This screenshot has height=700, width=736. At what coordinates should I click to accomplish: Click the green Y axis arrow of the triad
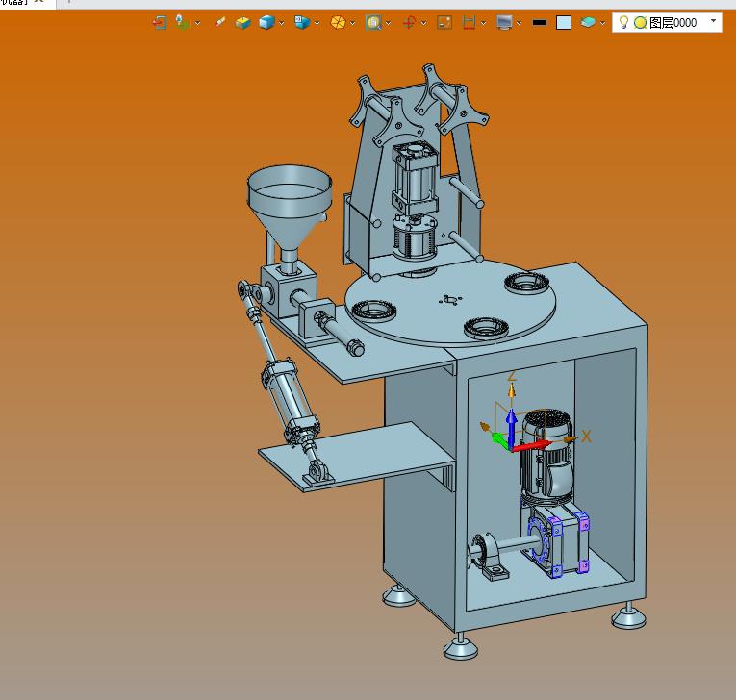point(499,440)
